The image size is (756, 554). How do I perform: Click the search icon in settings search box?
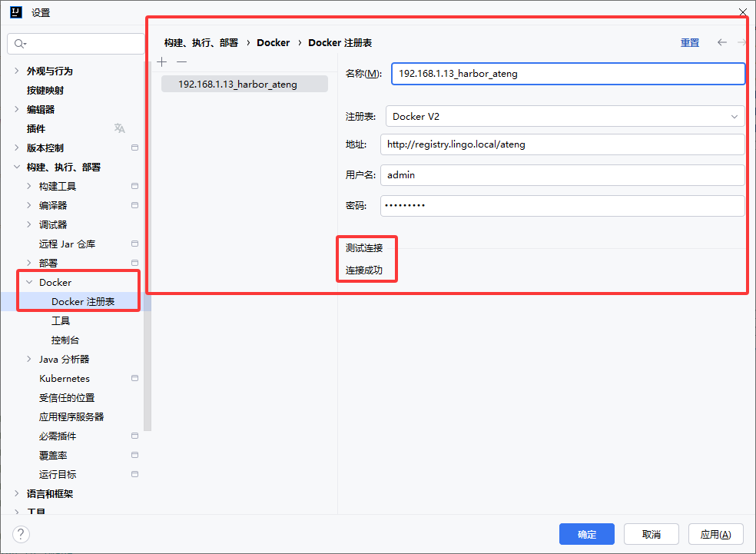point(19,45)
